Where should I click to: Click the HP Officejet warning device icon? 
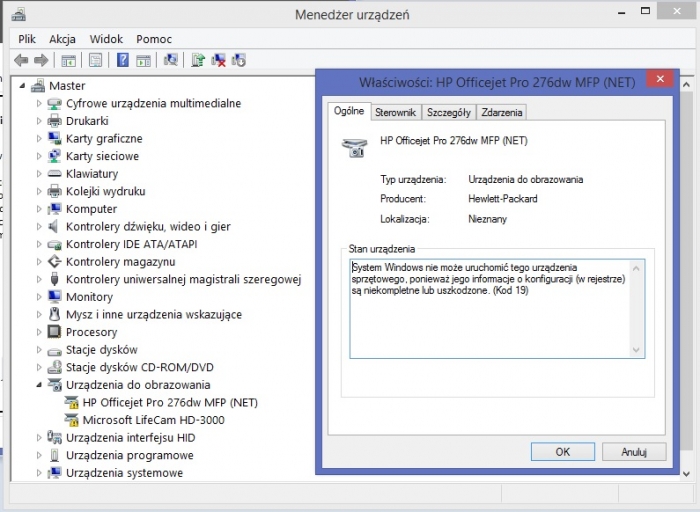pos(71,402)
